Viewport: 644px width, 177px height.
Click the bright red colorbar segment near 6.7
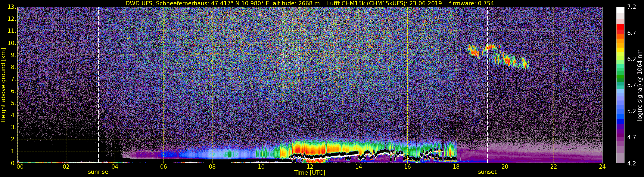(x=620, y=27)
